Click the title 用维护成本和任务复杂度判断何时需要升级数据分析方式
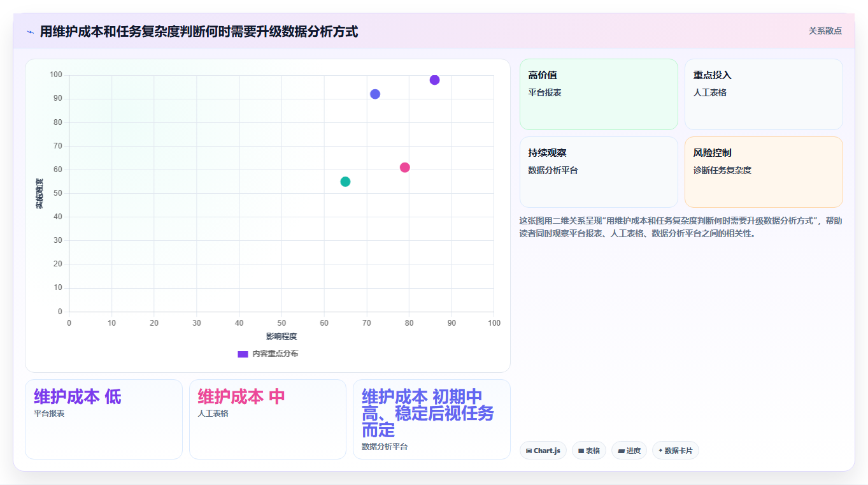 pos(199,31)
